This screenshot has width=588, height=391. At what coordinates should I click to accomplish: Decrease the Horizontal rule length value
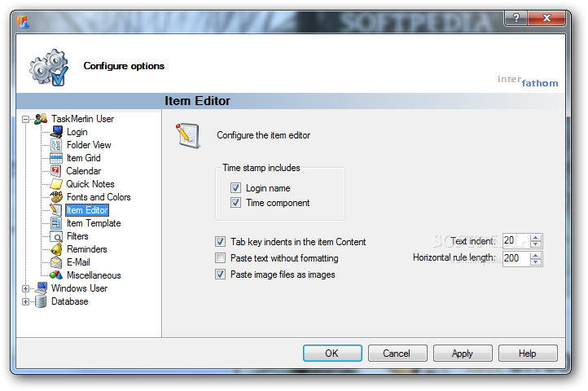(536, 262)
